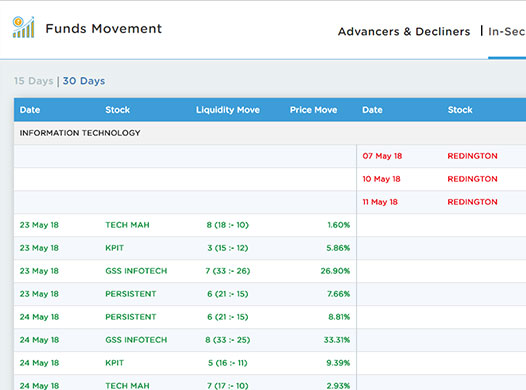This screenshot has width=526, height=390.
Task: Click the right-side Date column header
Action: tap(372, 110)
